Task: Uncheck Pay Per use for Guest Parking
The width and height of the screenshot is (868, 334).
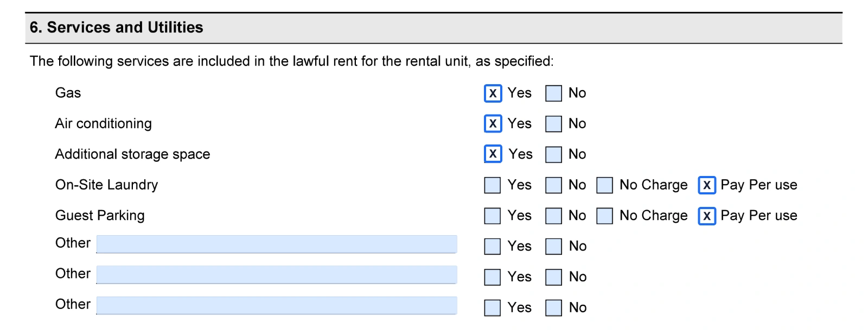Action: [x=706, y=216]
